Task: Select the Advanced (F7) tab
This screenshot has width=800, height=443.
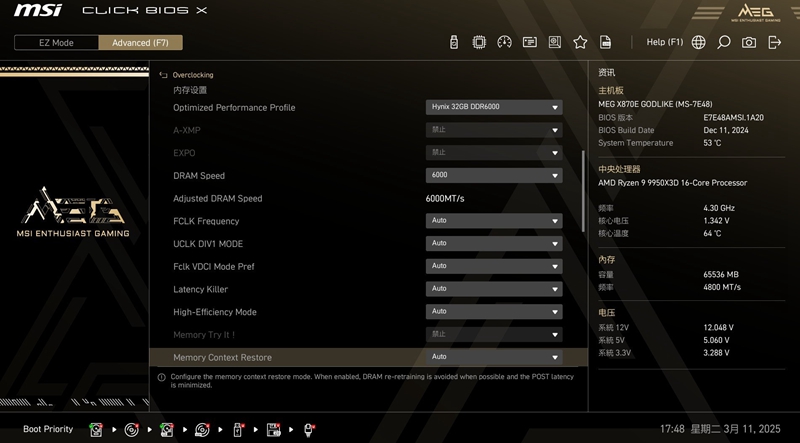Action: tap(140, 43)
